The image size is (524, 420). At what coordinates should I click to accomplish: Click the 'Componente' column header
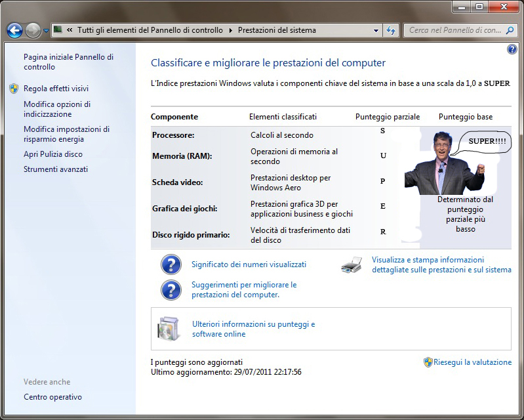tap(174, 117)
